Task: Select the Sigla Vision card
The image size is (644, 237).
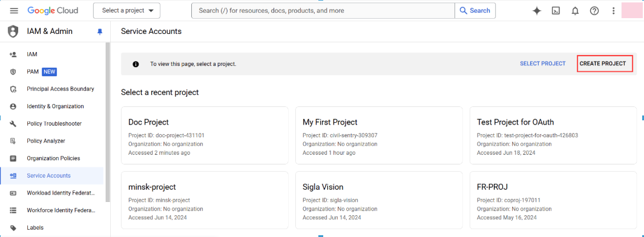Action: click(x=379, y=200)
